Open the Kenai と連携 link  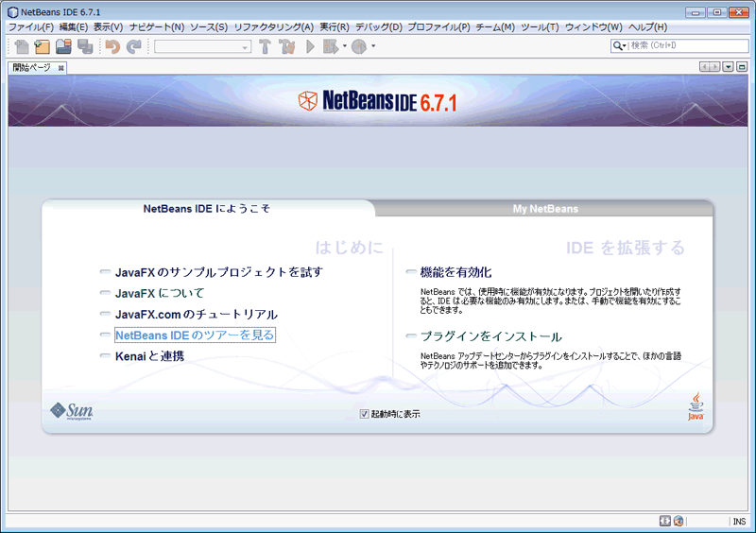[x=149, y=356]
